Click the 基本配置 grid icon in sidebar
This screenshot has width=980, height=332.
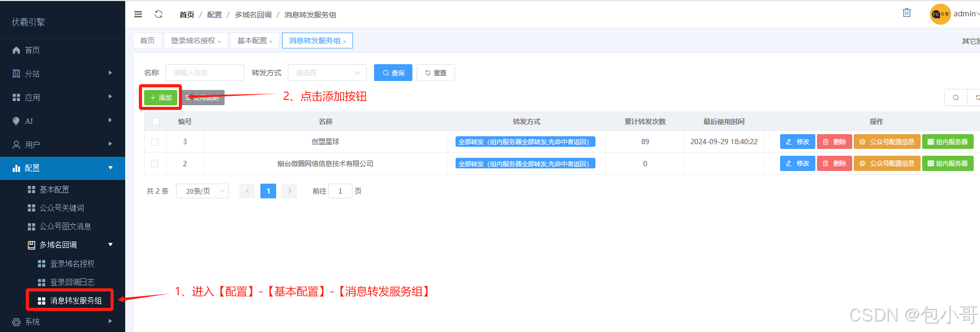point(32,189)
